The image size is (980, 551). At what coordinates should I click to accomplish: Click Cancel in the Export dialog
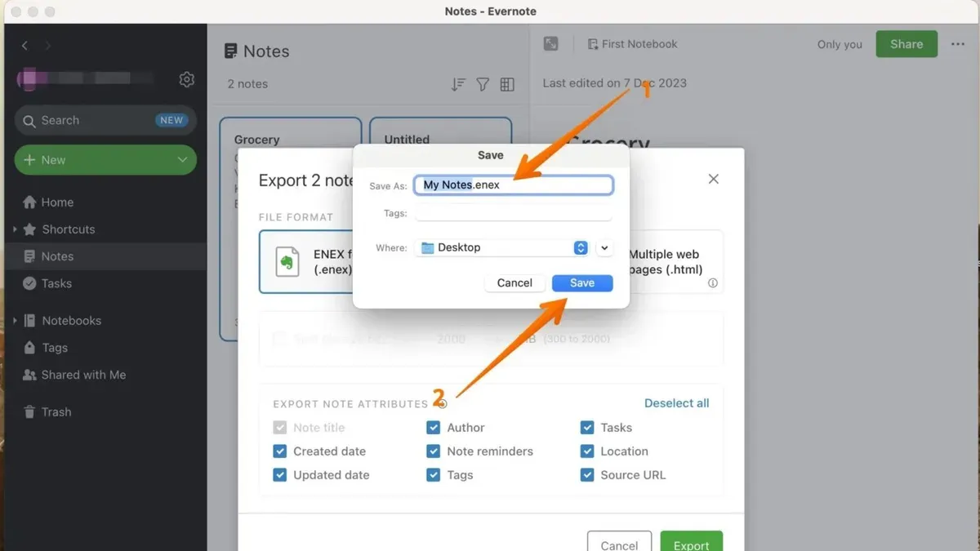pyautogui.click(x=619, y=541)
